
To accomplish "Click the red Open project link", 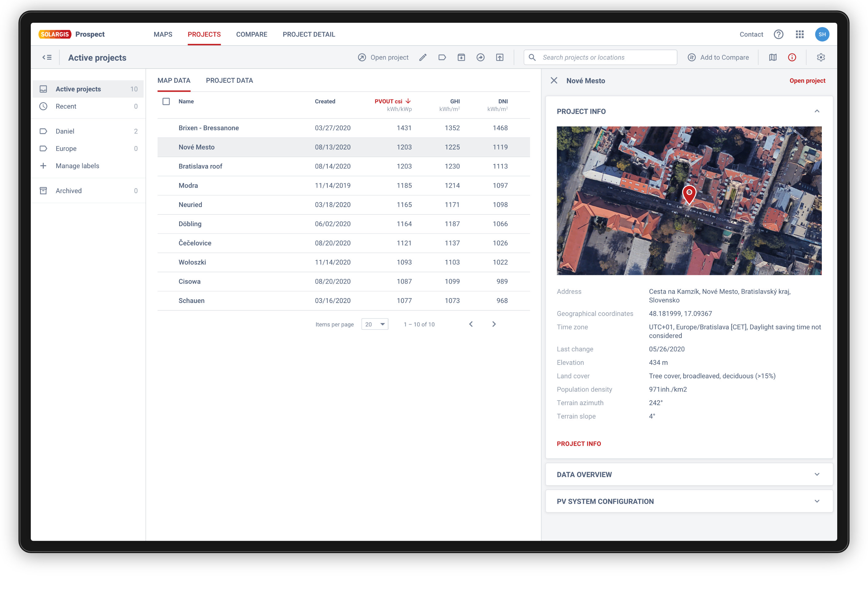I will point(807,81).
